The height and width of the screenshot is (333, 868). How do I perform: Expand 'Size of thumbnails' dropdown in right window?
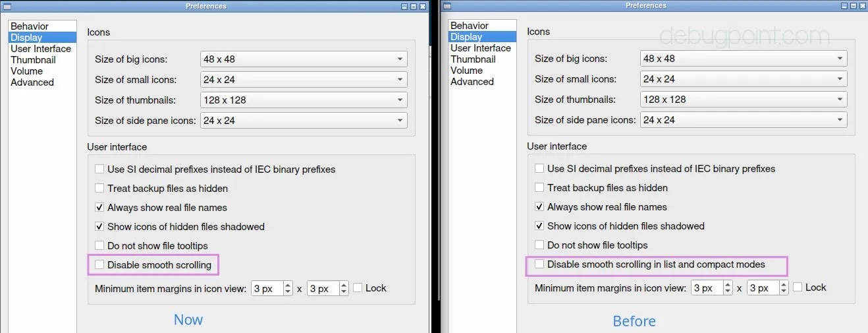click(743, 100)
